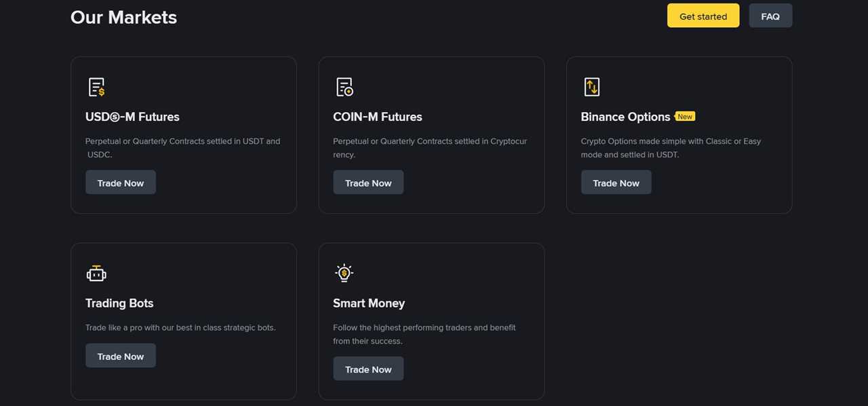Screen dimensions: 868x406
Task: Click the Our Markets title
Action: [123, 17]
